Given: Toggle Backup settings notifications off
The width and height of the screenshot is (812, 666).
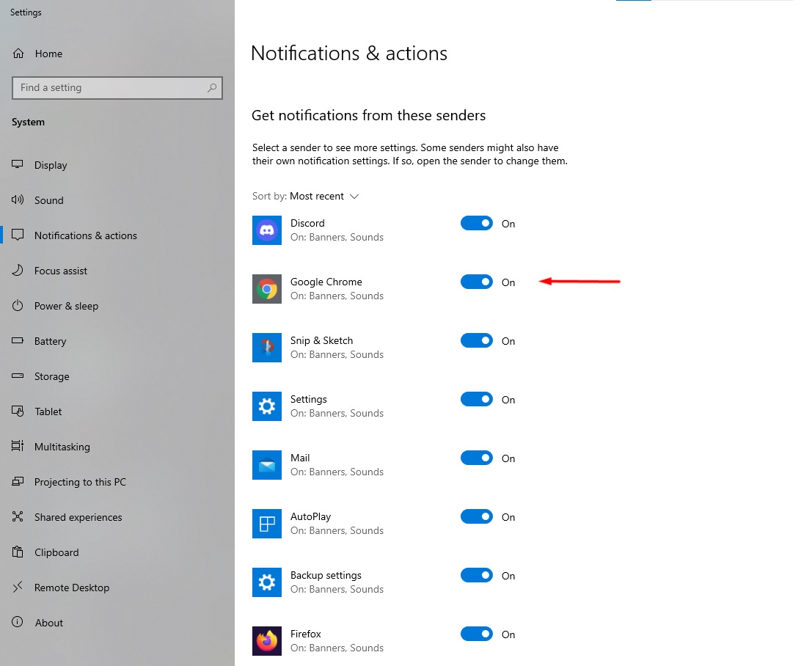Looking at the screenshot, I should 477,575.
